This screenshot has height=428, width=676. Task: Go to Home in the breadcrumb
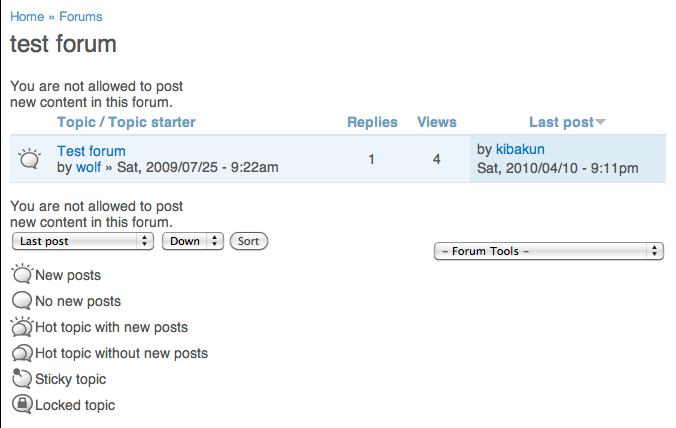(x=27, y=16)
